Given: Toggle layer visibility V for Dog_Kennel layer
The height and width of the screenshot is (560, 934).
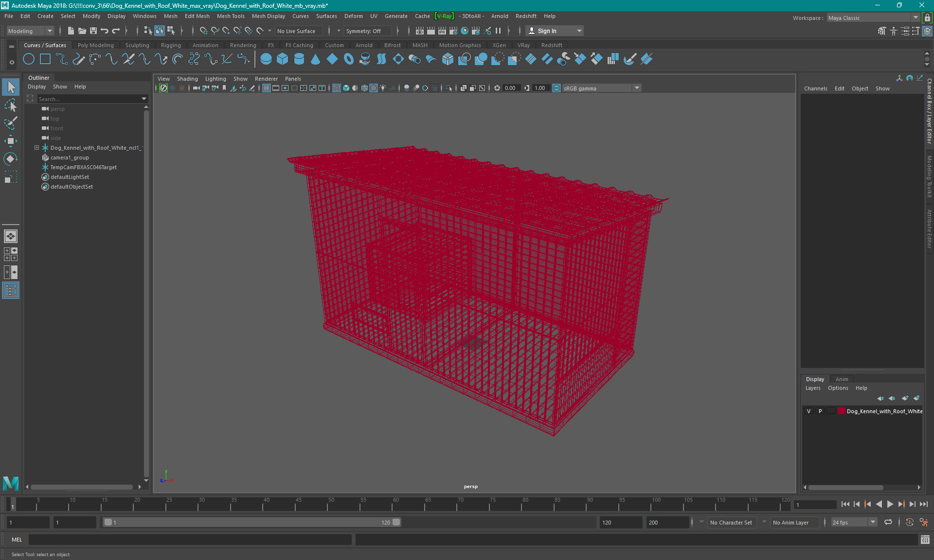Looking at the screenshot, I should [x=809, y=411].
